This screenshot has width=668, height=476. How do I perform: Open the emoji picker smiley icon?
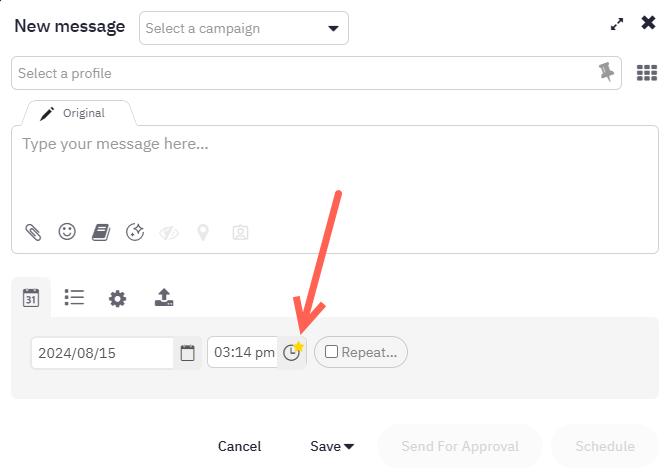[x=67, y=232]
